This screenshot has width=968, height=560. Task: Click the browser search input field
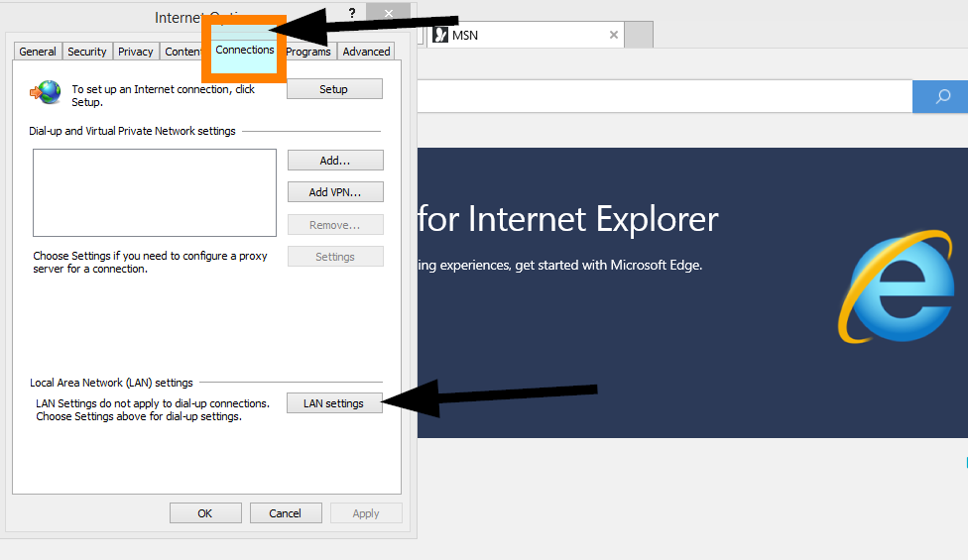665,96
